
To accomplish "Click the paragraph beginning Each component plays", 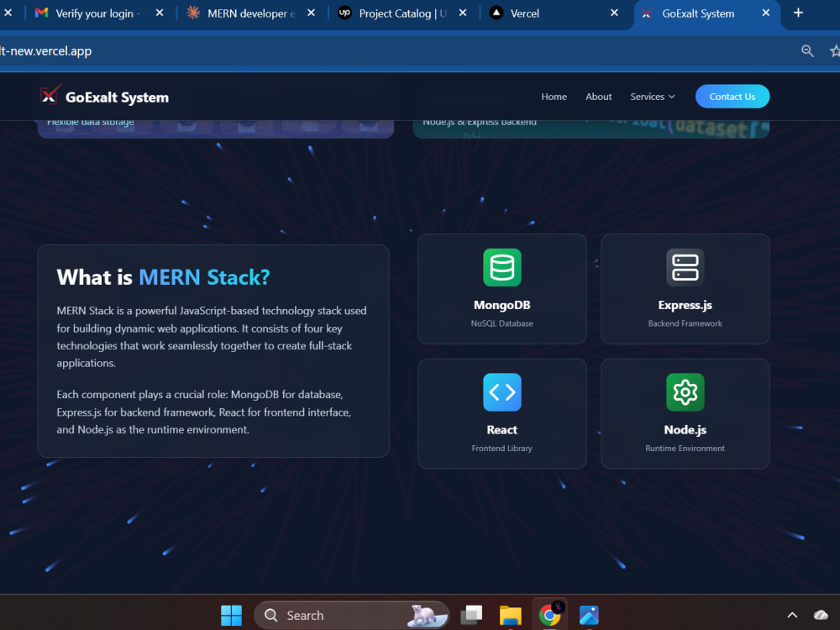I will [x=203, y=412].
